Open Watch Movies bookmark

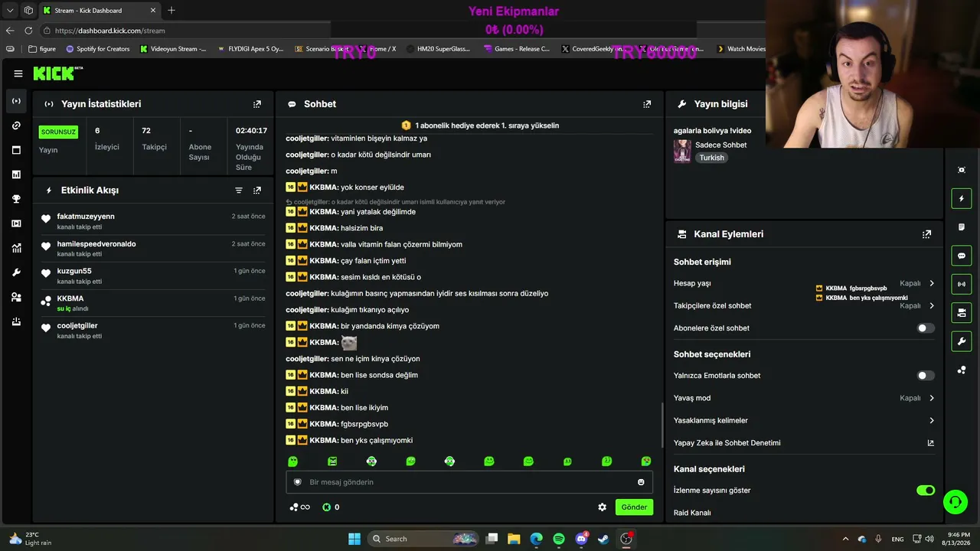pyautogui.click(x=741, y=49)
